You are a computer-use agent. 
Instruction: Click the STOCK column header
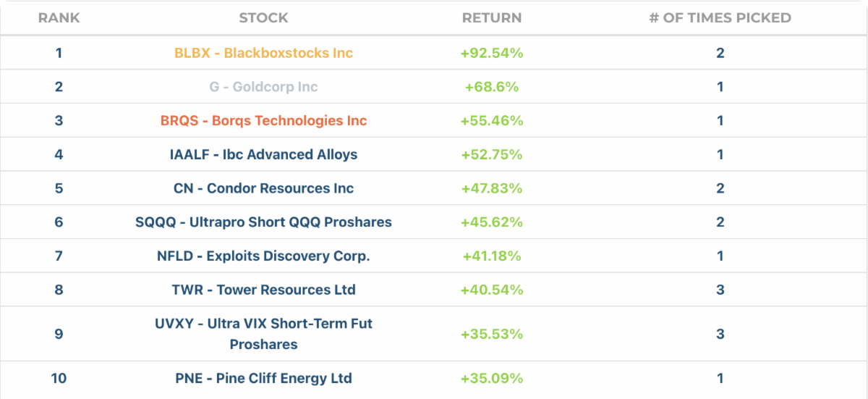[x=263, y=18]
